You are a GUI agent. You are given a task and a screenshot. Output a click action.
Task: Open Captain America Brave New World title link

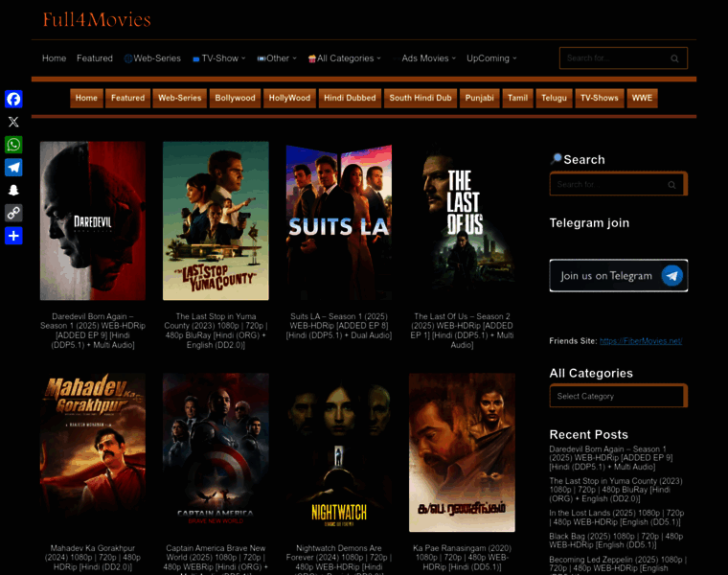tap(216, 560)
